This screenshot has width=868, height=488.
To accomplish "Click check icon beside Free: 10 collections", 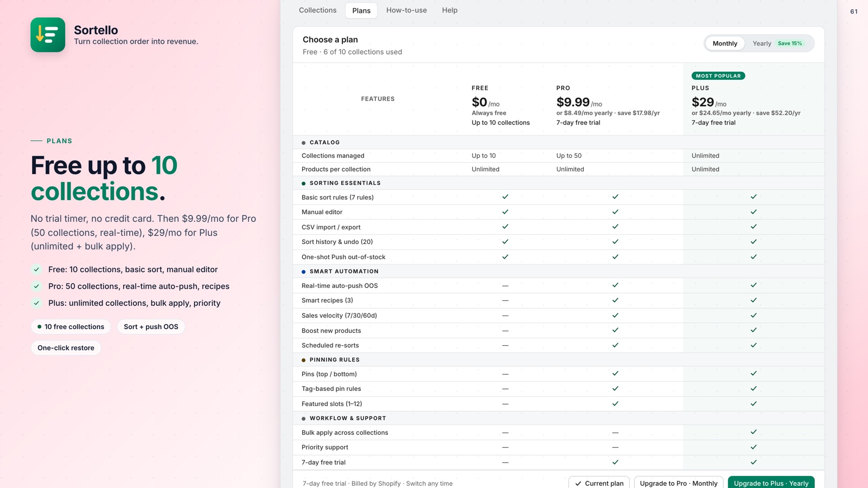I will click(36, 269).
